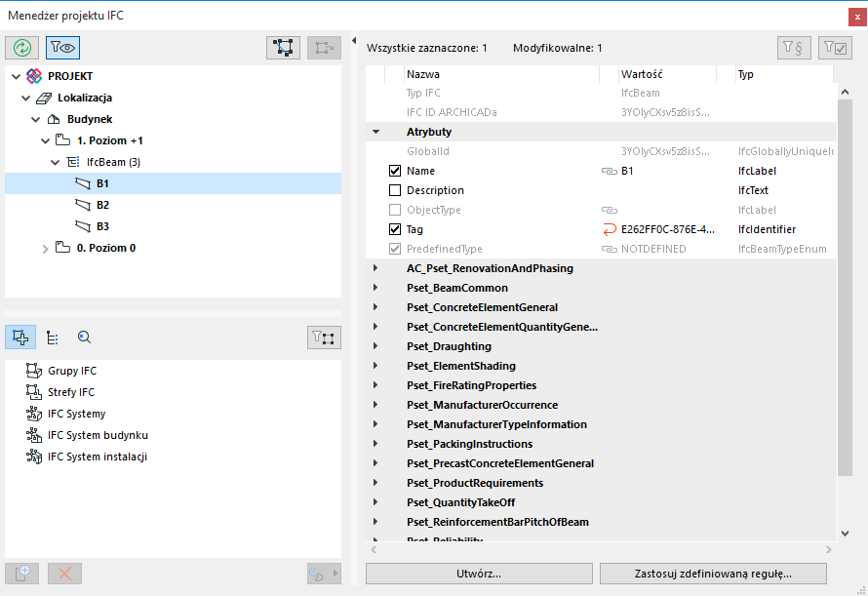
Task: Select the assignments tab icon
Action: 21,338
